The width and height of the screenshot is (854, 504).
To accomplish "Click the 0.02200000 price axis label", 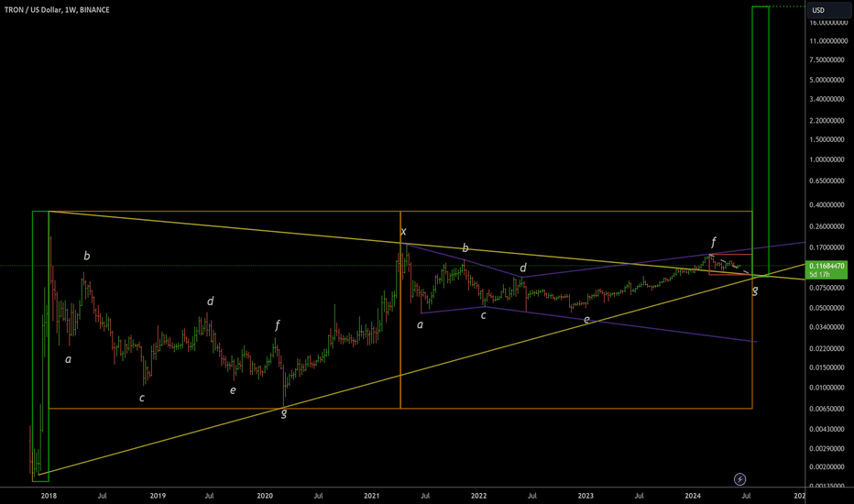I will (x=827, y=349).
